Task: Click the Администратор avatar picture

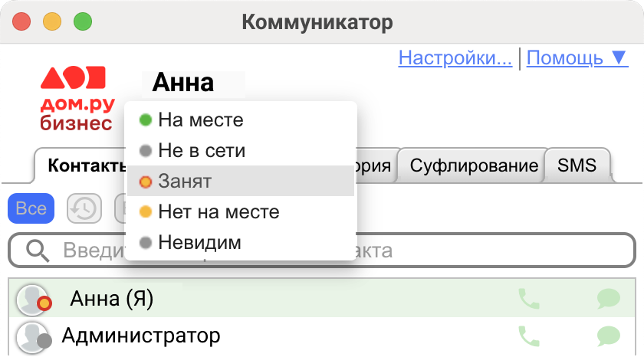Action: point(33,338)
